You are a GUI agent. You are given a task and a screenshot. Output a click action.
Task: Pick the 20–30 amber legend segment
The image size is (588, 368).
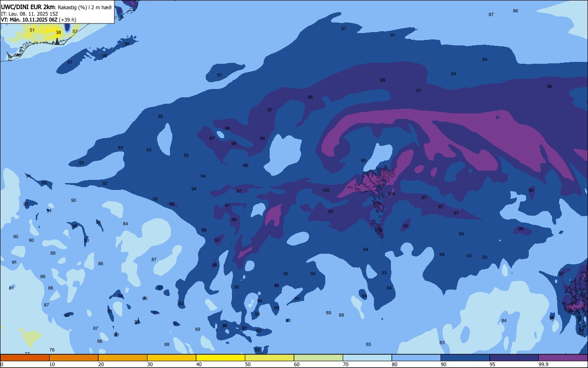[x=123, y=357]
